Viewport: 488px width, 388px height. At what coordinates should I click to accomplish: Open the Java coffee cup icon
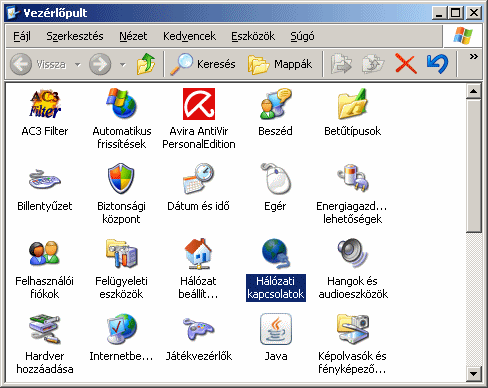(x=276, y=329)
